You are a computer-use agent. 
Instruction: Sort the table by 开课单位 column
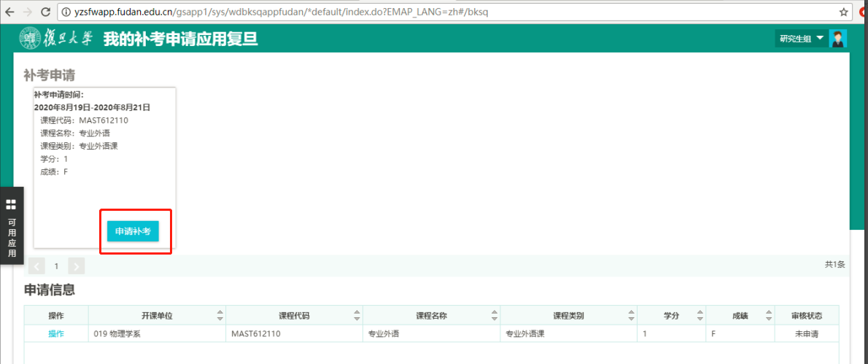pos(220,316)
